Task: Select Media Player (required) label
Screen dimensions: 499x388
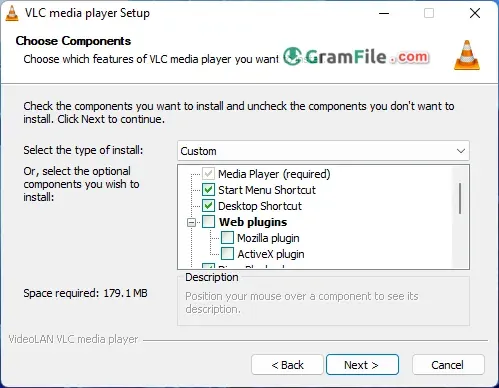Action: (x=274, y=174)
